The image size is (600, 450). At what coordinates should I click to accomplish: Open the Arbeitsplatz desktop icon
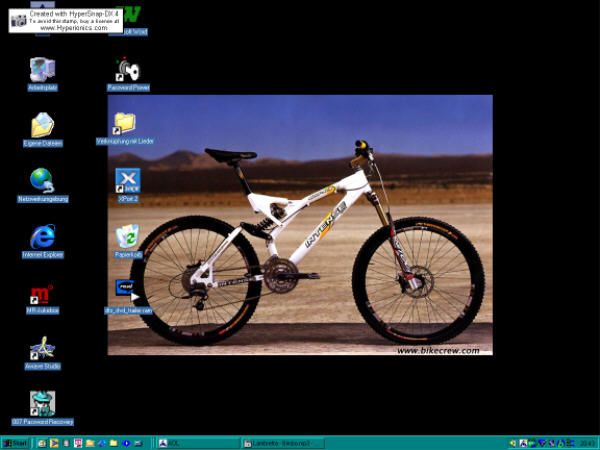click(42, 70)
